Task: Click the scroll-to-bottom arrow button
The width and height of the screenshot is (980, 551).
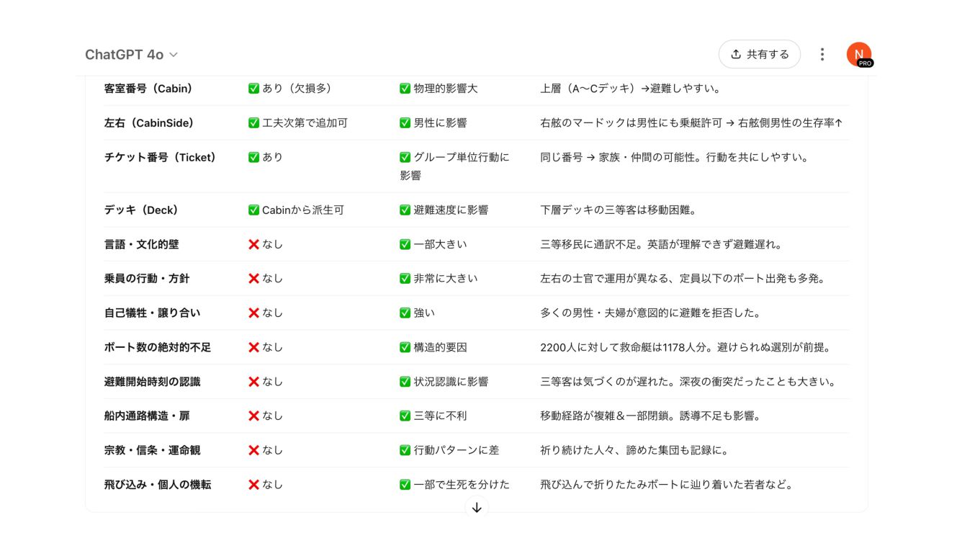Action: pos(477,507)
